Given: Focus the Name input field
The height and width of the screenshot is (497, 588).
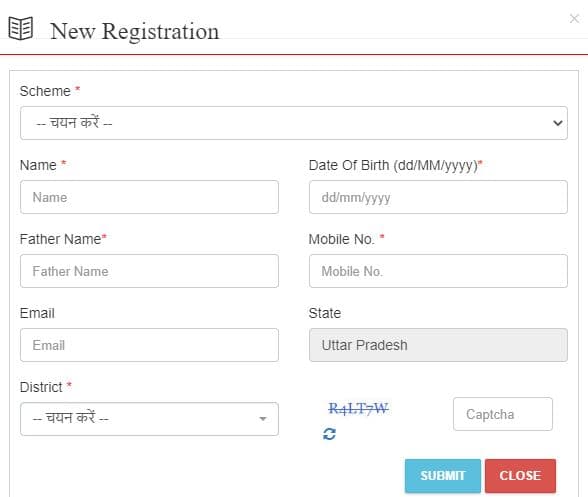Looking at the screenshot, I should (149, 197).
